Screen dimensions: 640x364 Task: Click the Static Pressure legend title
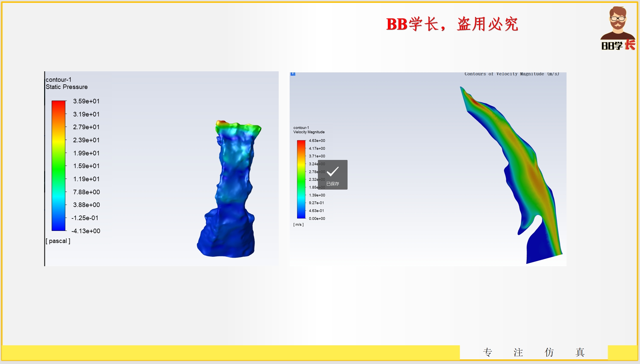coord(66,87)
